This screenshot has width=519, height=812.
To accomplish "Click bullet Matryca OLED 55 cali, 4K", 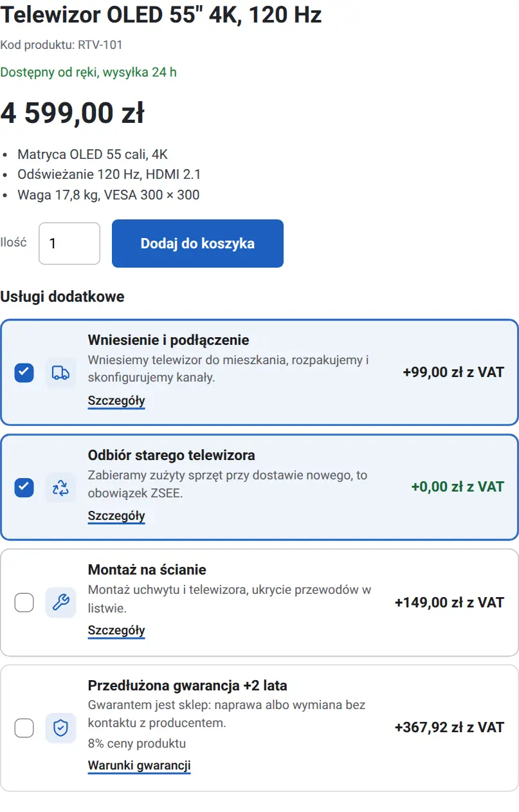I will pyautogui.click(x=93, y=154).
